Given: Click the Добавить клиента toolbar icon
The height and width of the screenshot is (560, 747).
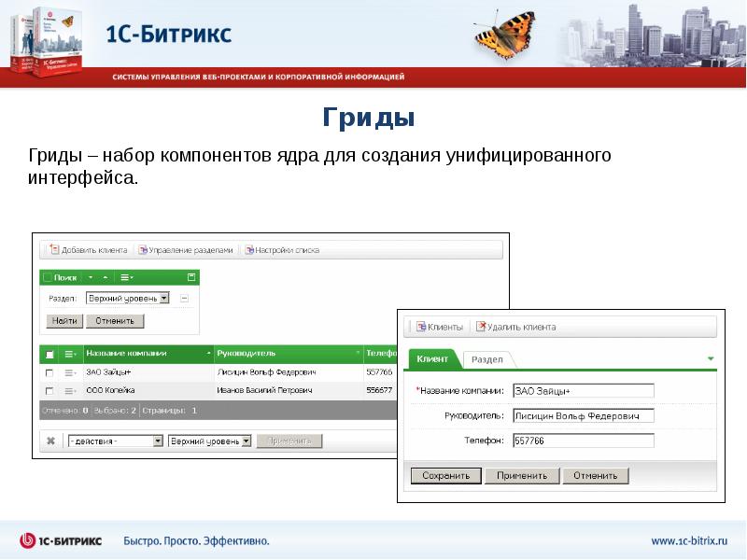Looking at the screenshot, I should 54,249.
